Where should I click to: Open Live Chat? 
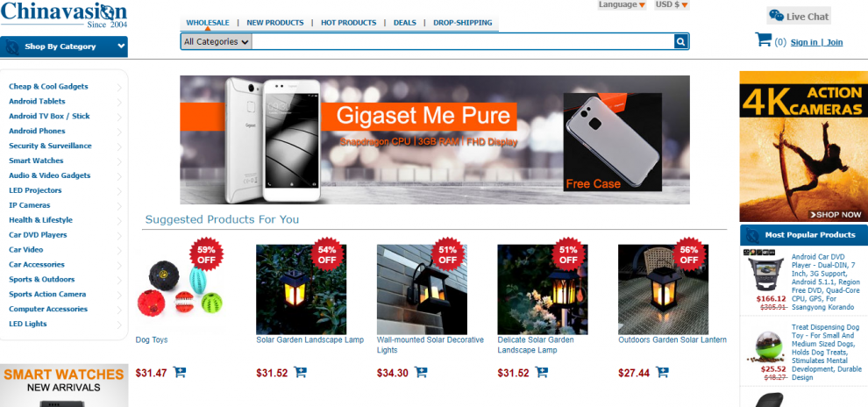pos(799,16)
